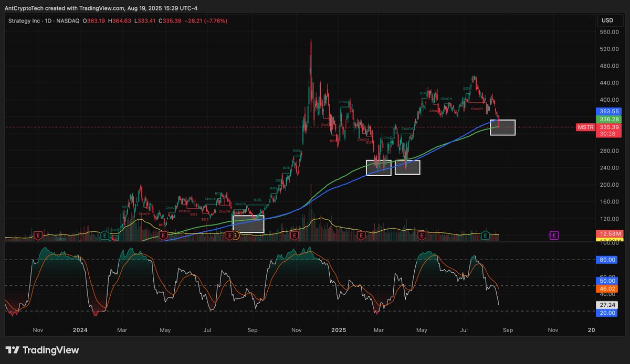
Task: Click the 12.53M volume label
Action: [610, 233]
